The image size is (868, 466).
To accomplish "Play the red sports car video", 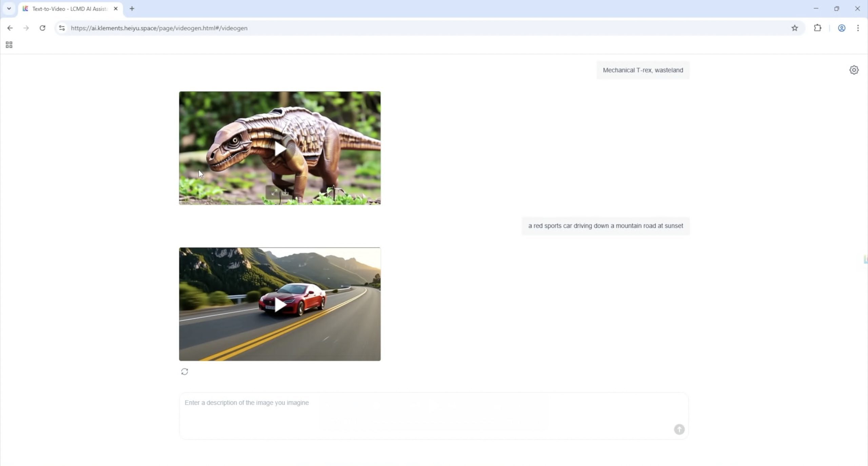I will tap(280, 304).
